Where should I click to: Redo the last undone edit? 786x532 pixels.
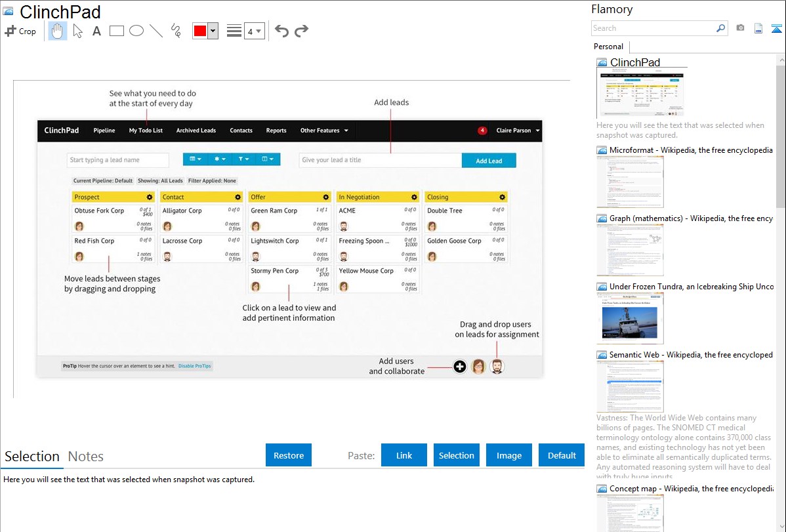pyautogui.click(x=301, y=31)
